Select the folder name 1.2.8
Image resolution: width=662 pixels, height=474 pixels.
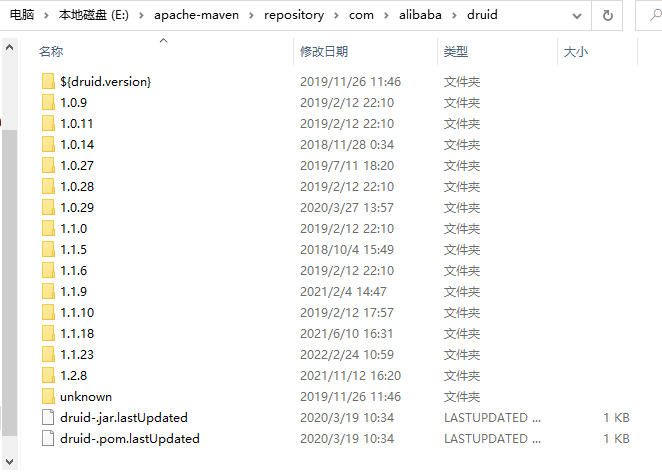[73, 376]
